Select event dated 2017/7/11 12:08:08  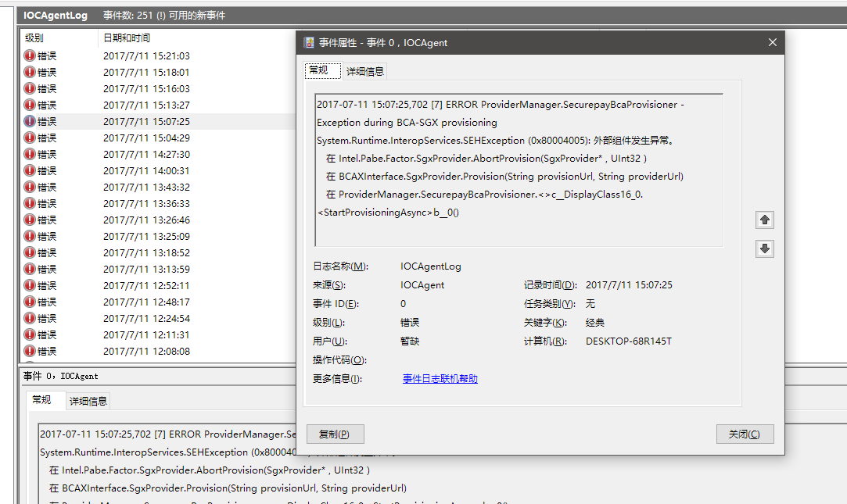[146, 351]
